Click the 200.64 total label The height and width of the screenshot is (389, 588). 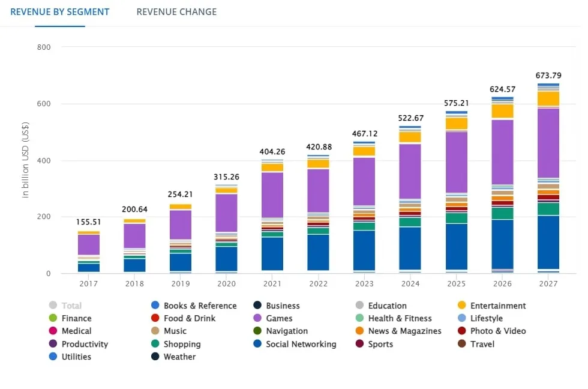point(134,210)
